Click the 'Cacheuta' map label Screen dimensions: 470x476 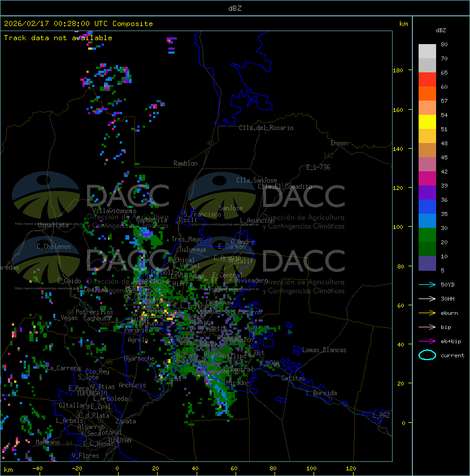click(97, 318)
